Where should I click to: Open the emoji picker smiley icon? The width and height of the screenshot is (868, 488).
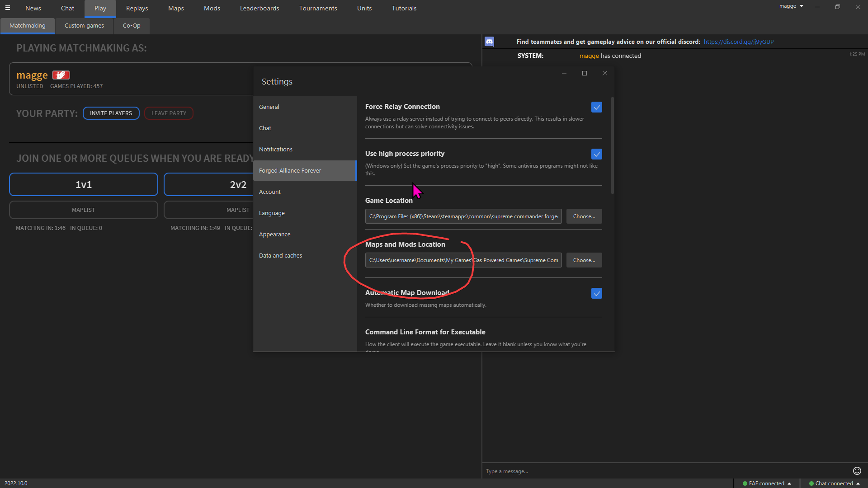857,471
